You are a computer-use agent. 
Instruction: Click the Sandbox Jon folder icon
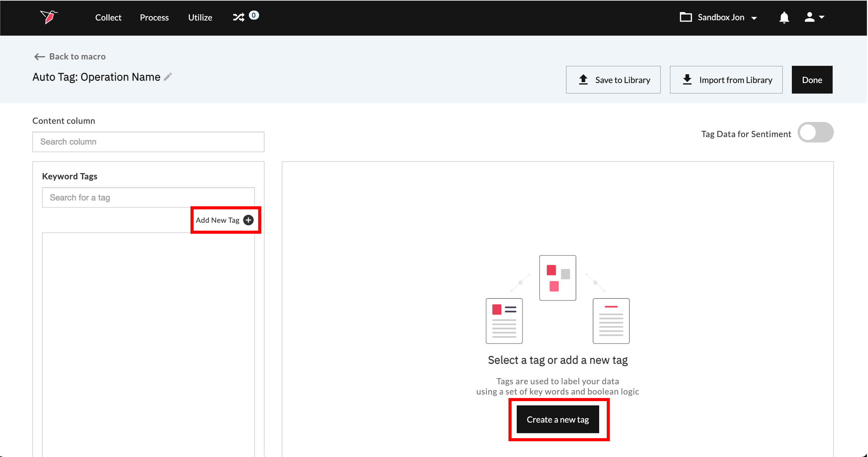685,17
